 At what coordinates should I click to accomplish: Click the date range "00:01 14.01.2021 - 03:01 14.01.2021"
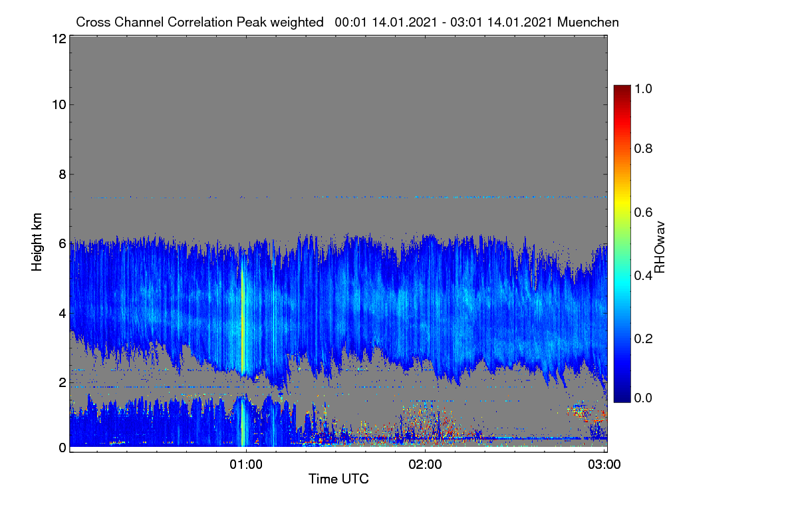tap(445, 22)
